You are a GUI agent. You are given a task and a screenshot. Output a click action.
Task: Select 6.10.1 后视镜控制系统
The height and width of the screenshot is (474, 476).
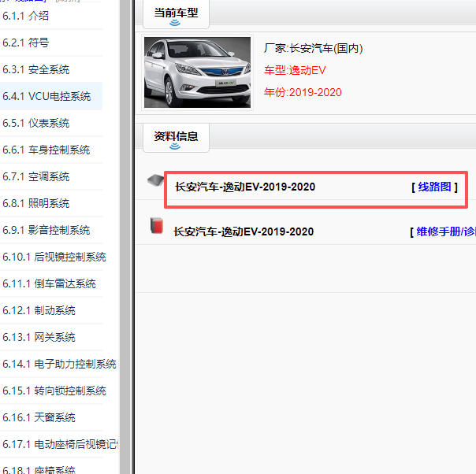pos(54,257)
